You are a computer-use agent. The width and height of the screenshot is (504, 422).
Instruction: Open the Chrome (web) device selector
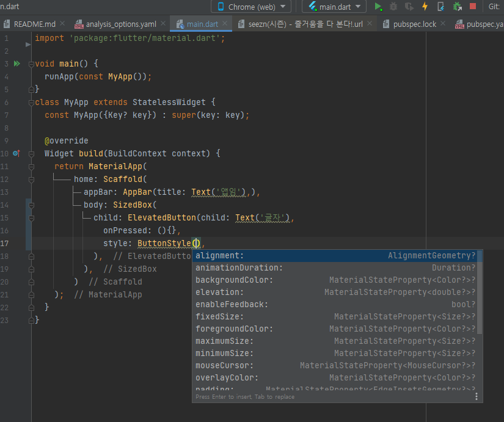pos(251,7)
